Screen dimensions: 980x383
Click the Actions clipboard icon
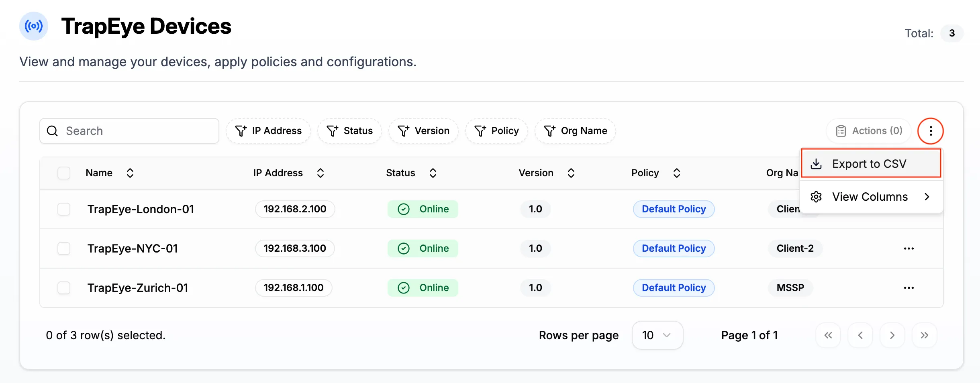coord(841,130)
